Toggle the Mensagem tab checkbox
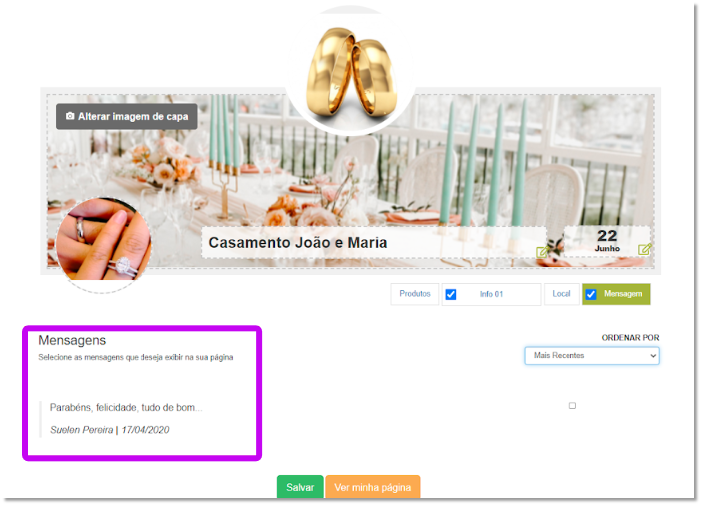701x505 pixels. click(x=591, y=295)
